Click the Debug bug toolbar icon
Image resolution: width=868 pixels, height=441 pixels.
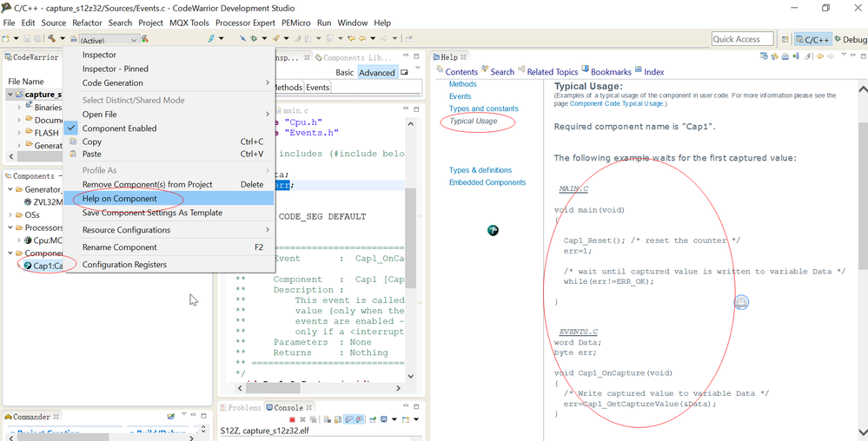click(254, 38)
